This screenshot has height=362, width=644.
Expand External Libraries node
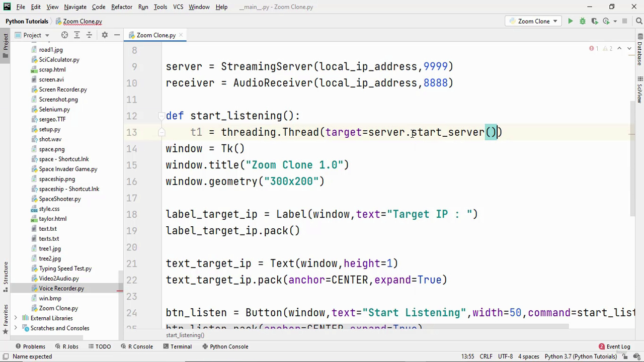tap(16, 318)
